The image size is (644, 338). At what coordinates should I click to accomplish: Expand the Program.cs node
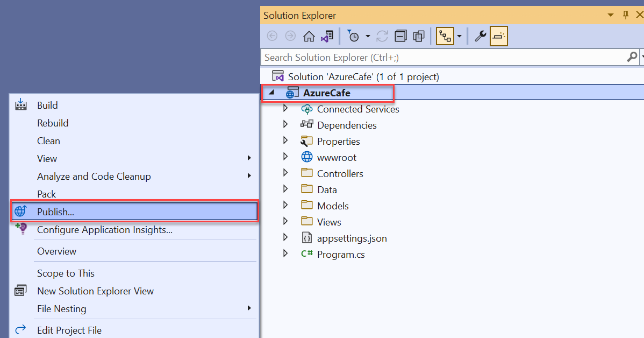(285, 253)
